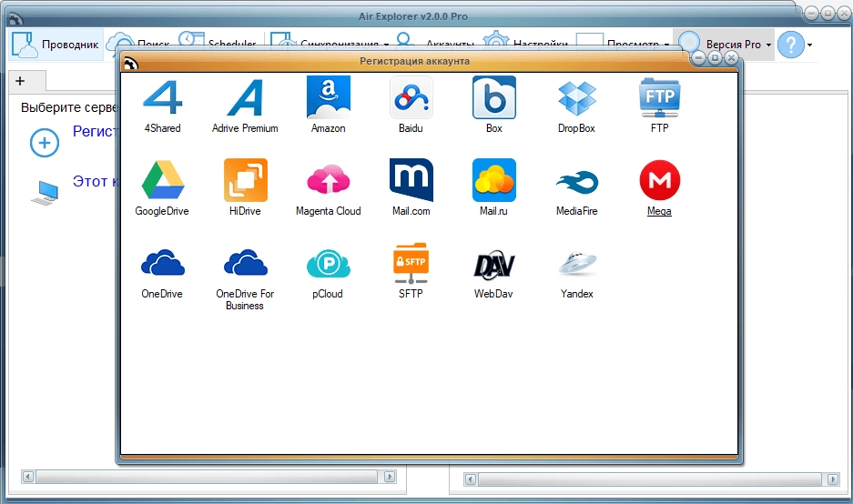The width and height of the screenshot is (853, 504).
Task: Click left arrow of right pane scrollbar
Action: click(471, 479)
